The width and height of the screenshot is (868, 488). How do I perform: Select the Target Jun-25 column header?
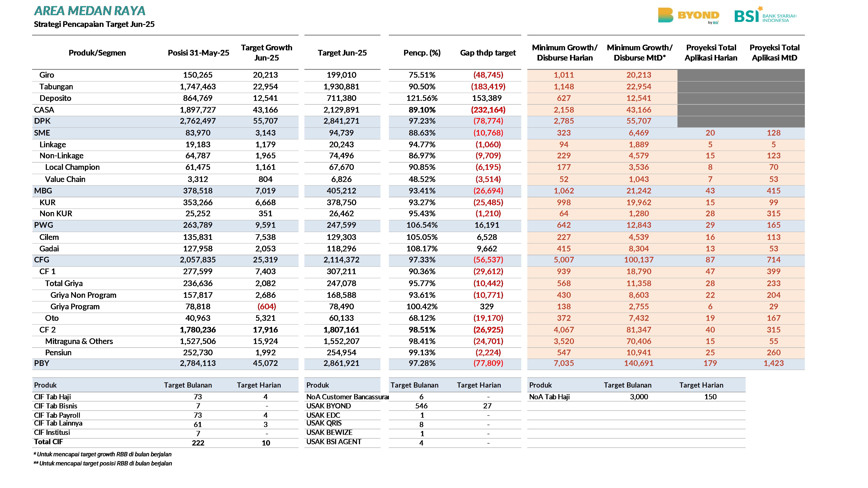point(342,53)
